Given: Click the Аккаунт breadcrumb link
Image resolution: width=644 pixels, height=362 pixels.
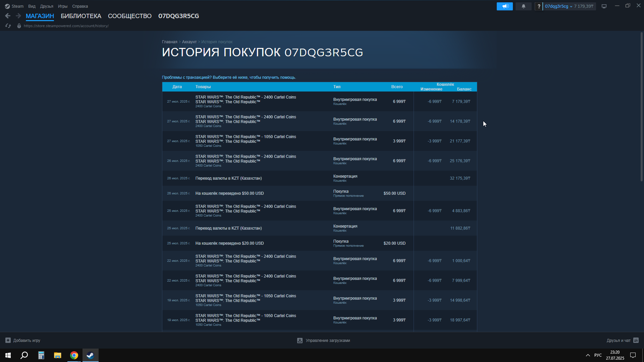Looking at the screenshot, I should (189, 42).
